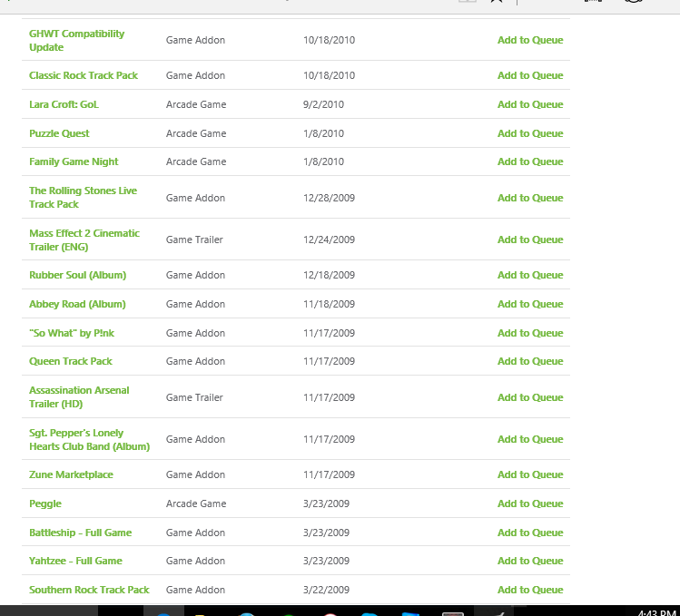Open the Puzzle Quest link
The image size is (680, 616).
click(59, 133)
